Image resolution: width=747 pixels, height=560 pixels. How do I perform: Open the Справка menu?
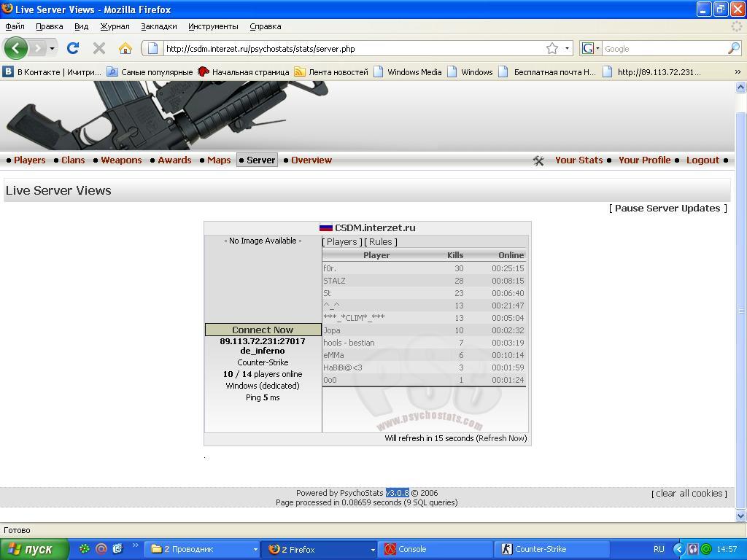pos(266,26)
